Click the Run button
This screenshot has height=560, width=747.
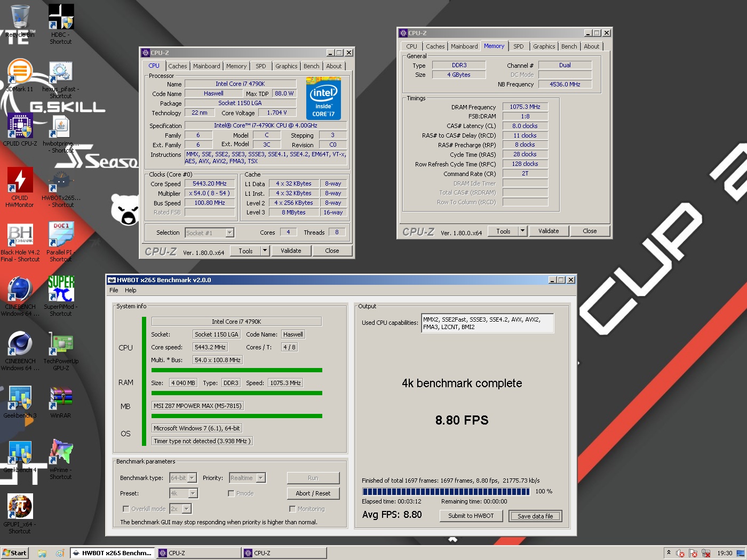click(313, 478)
